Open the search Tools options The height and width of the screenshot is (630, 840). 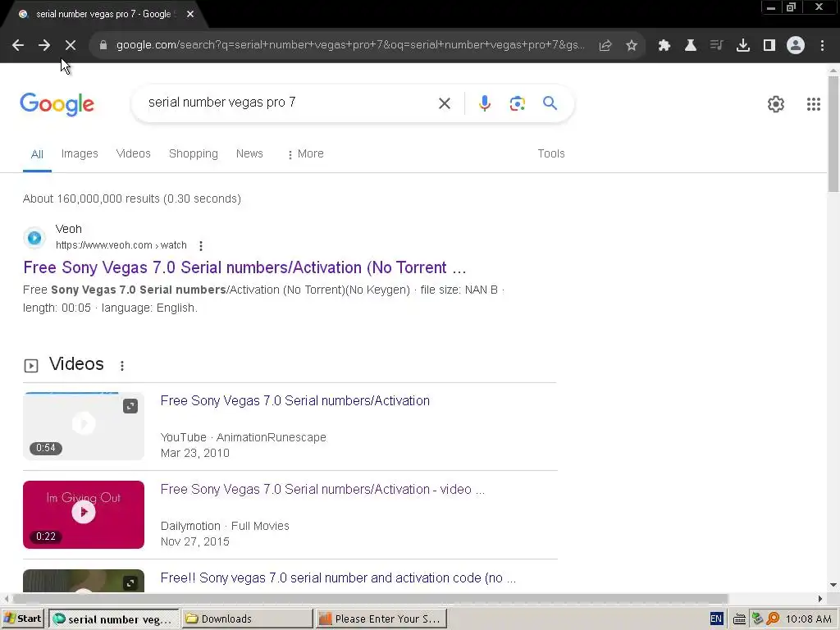[551, 153]
